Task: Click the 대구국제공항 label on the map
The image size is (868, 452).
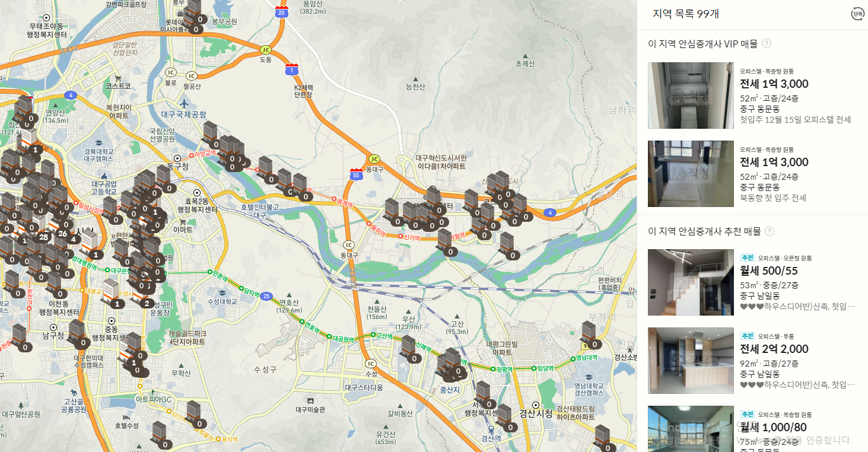Action: coord(183,114)
